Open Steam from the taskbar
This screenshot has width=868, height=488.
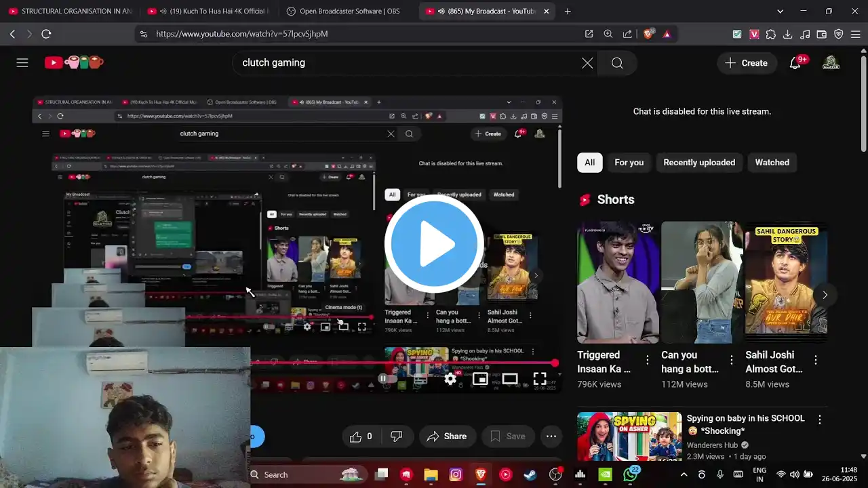pyautogui.click(x=530, y=475)
